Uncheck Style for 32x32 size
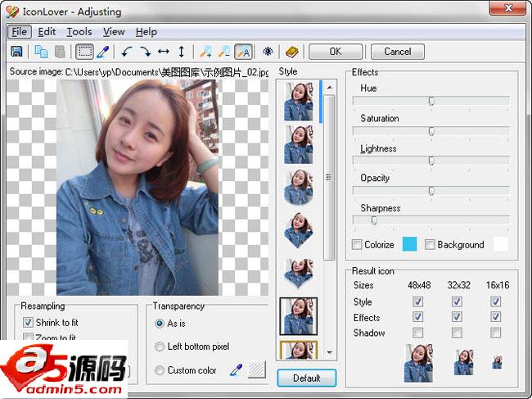This screenshot has width=532, height=399. point(457,302)
